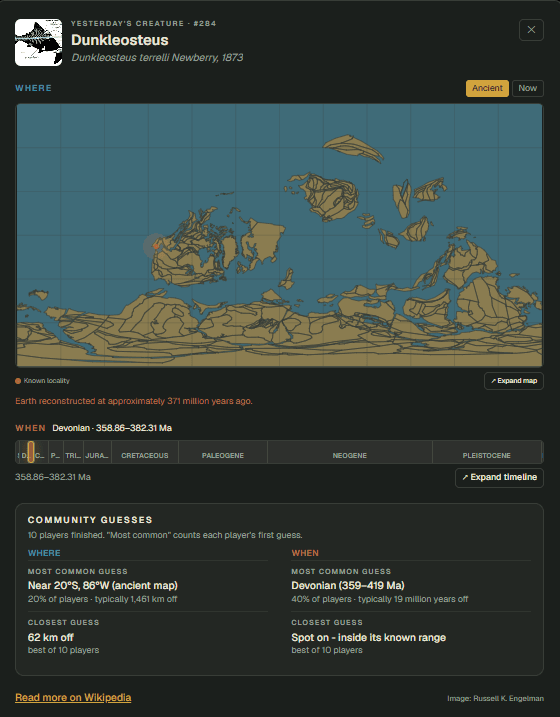
Task: Click the Dunkleosteus title heading
Action: 120,40
